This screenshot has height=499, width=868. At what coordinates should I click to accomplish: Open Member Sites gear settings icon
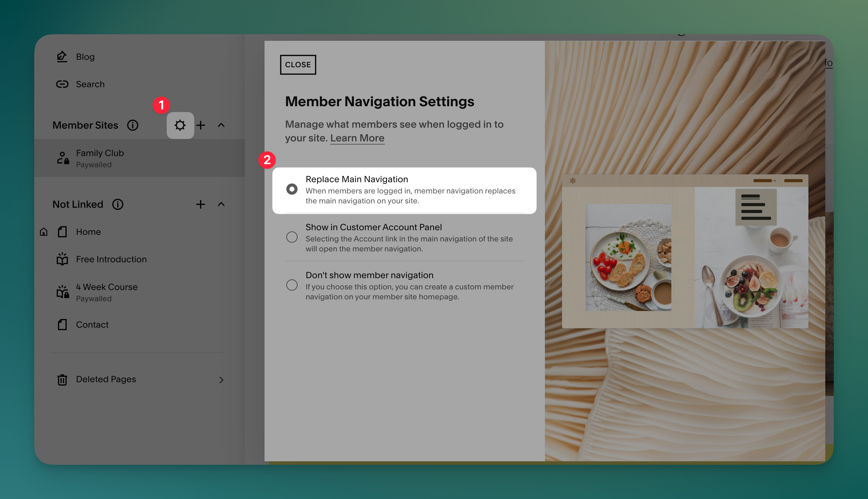(180, 125)
